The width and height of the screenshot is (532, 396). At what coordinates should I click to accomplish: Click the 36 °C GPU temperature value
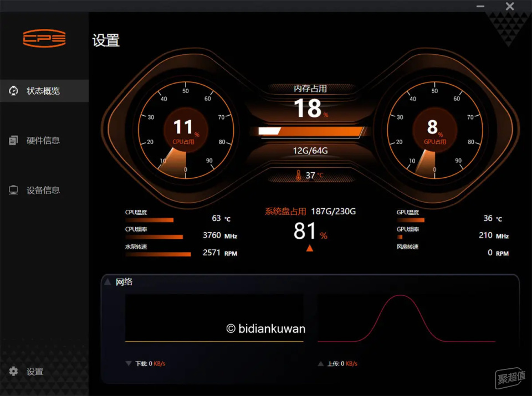(x=493, y=218)
